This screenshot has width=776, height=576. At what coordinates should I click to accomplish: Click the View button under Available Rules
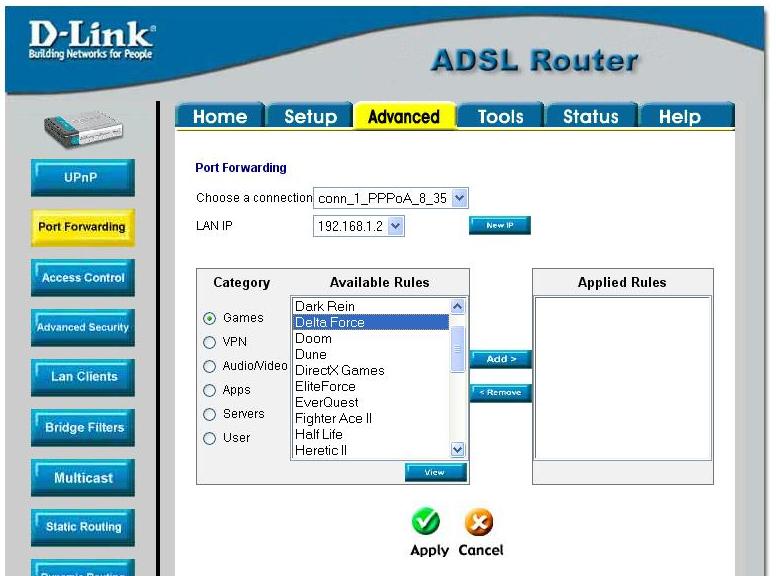pyautogui.click(x=436, y=473)
